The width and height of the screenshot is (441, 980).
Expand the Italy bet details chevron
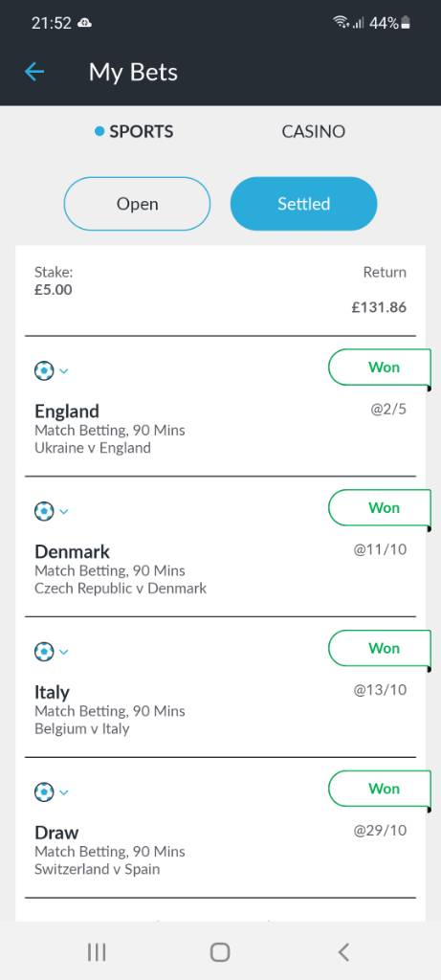64,653
